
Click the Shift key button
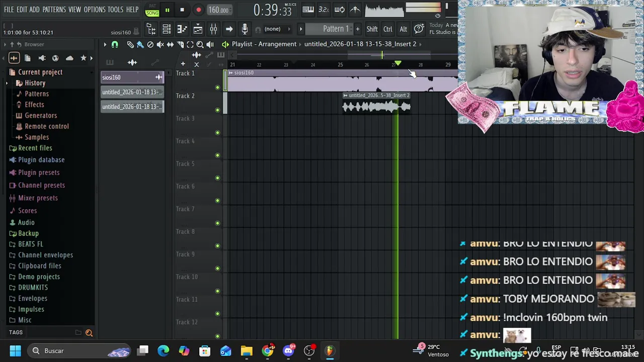(372, 29)
